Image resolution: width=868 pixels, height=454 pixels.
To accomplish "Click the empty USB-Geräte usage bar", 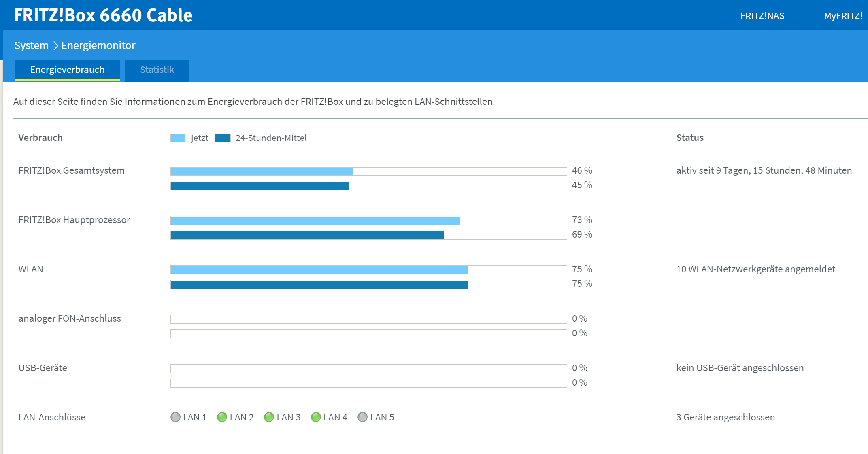I will pyautogui.click(x=368, y=369).
